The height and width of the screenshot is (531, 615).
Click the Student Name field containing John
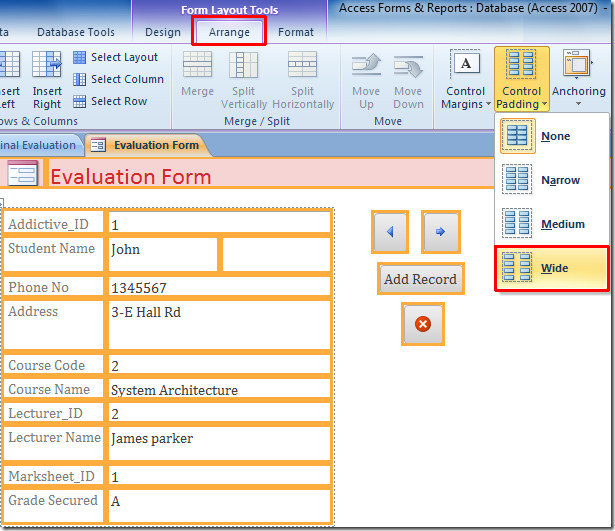(162, 255)
